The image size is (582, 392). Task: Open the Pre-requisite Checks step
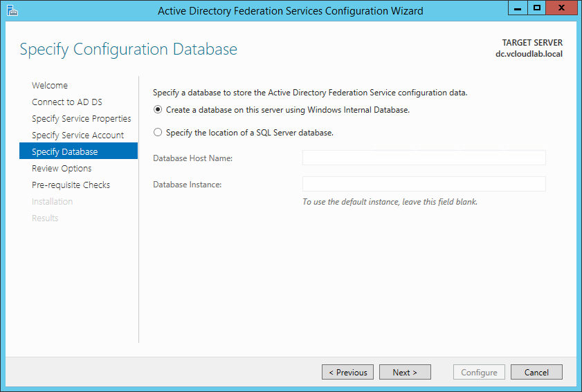tap(71, 185)
